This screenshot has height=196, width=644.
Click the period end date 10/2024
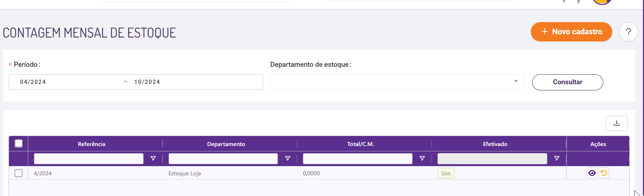147,82
